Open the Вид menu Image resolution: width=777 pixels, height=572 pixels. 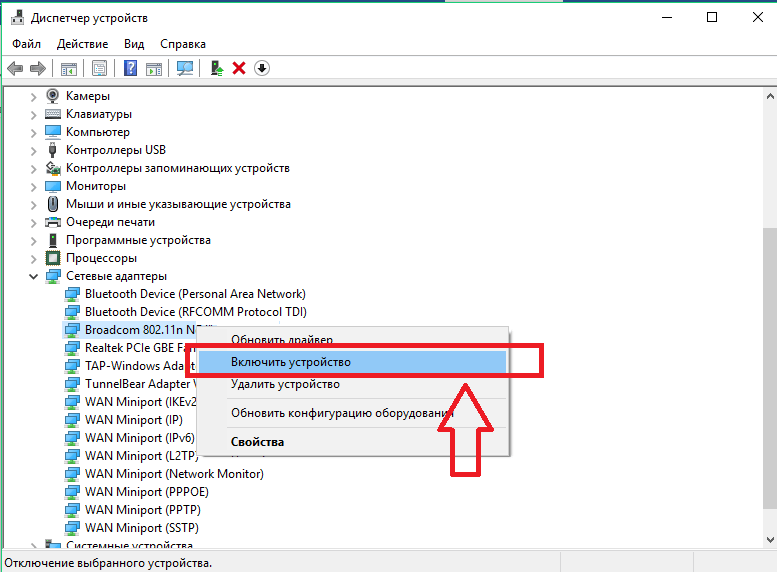click(134, 44)
